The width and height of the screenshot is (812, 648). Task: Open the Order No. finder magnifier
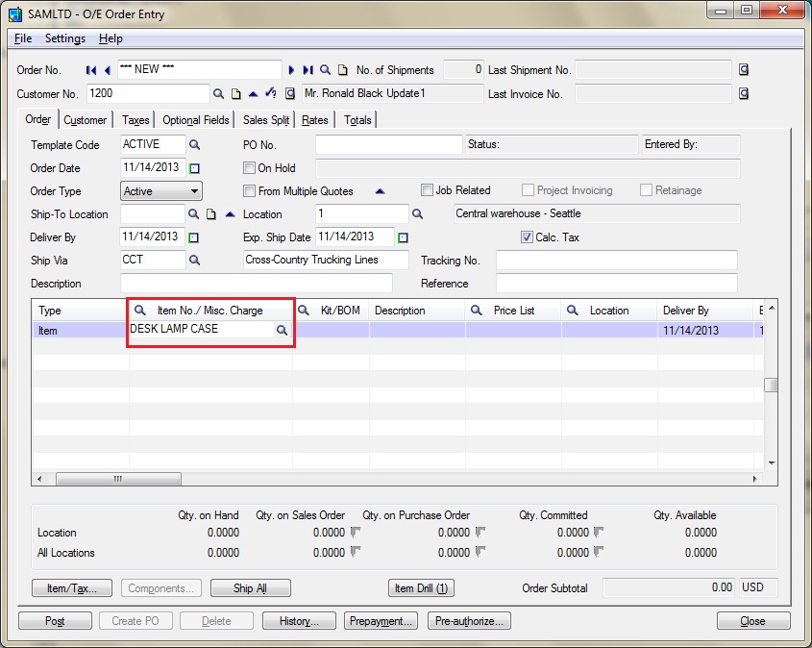[x=325, y=69]
